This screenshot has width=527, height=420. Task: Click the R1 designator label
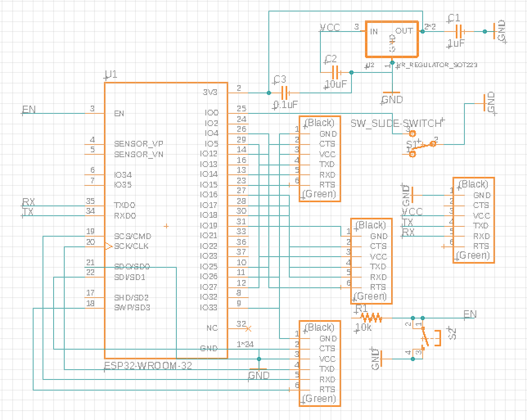point(361,308)
